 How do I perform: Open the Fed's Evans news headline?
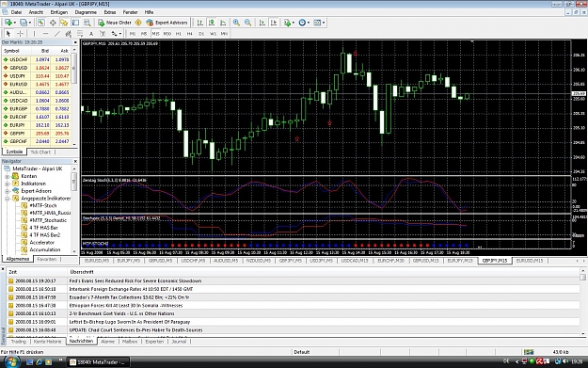[135, 281]
